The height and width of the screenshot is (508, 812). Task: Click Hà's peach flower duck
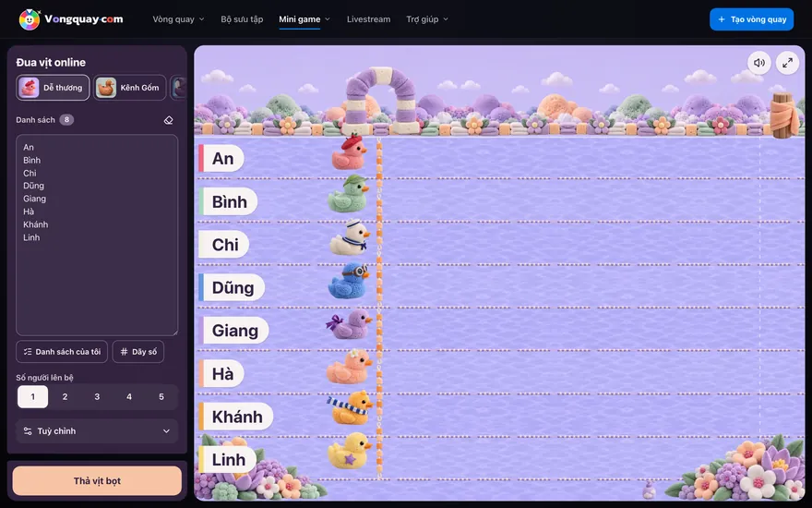[350, 367]
